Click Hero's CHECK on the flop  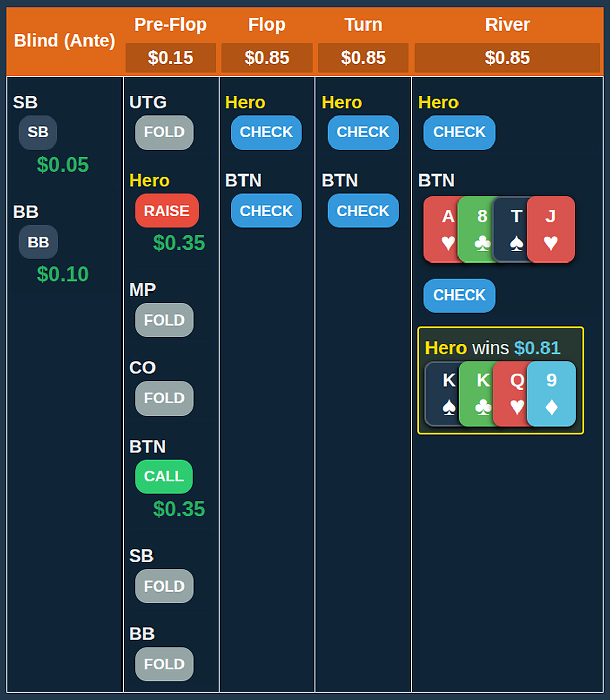[266, 132]
